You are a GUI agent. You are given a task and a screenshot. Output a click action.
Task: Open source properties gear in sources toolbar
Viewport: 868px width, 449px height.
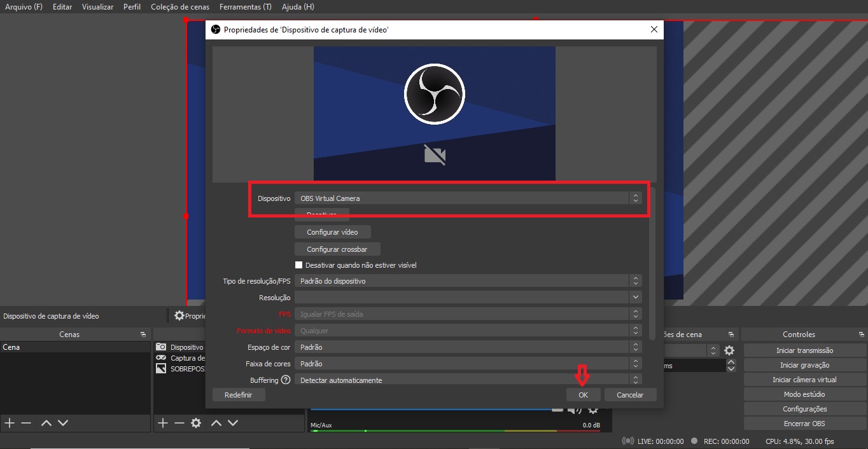(196, 423)
